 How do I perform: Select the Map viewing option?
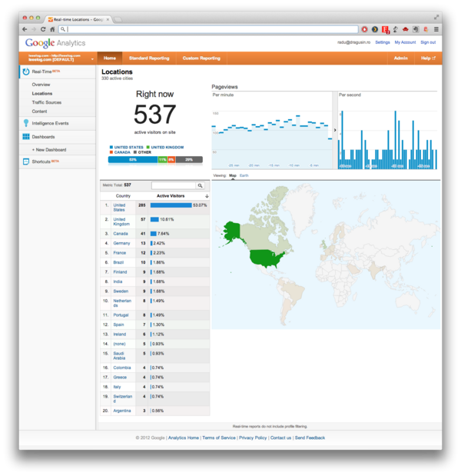[x=233, y=175]
